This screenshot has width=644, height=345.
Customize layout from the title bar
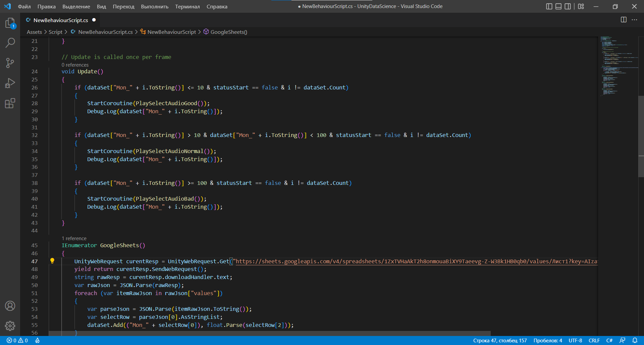(x=581, y=6)
